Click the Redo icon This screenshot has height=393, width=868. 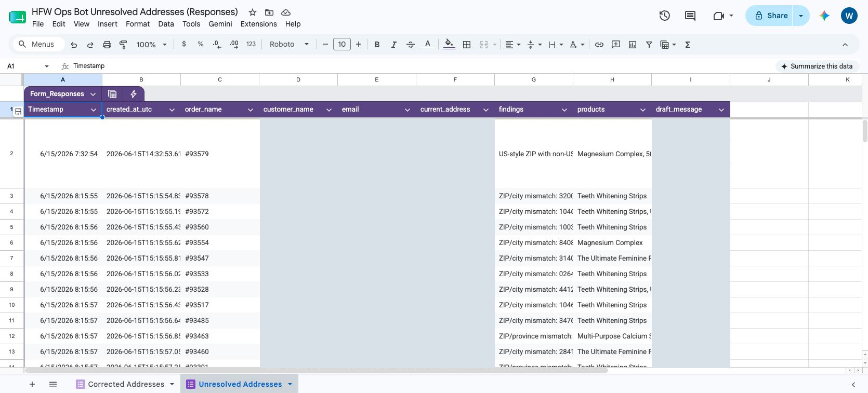pos(90,45)
